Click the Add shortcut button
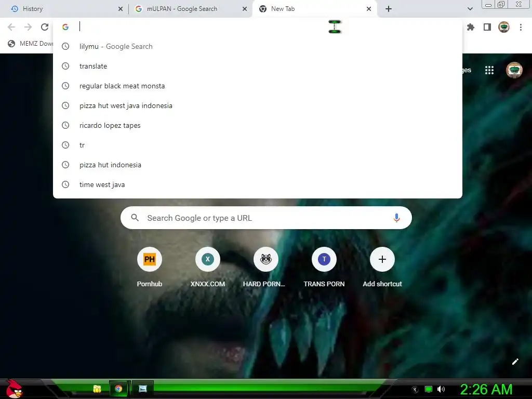Screen dimensions: 532x399 (382, 268)
